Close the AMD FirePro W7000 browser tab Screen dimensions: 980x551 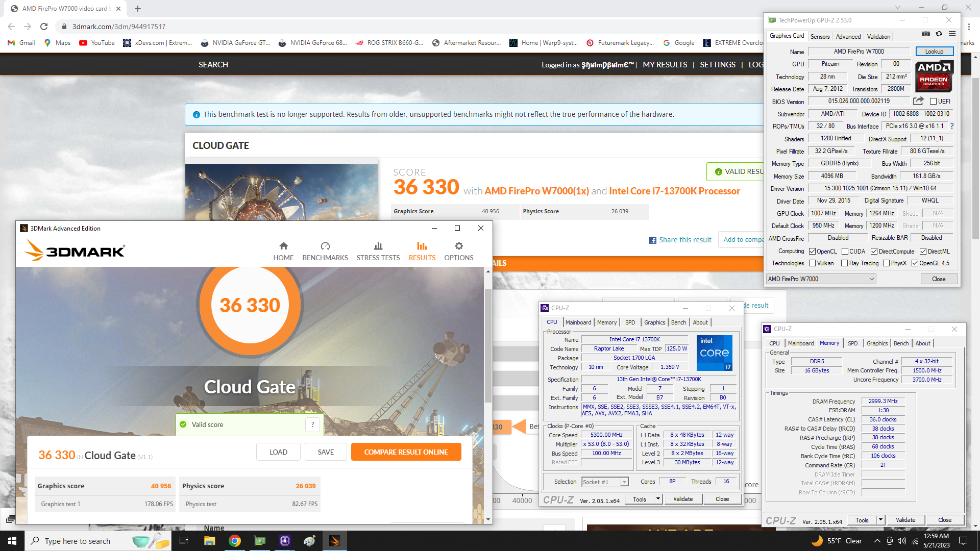coord(118,9)
